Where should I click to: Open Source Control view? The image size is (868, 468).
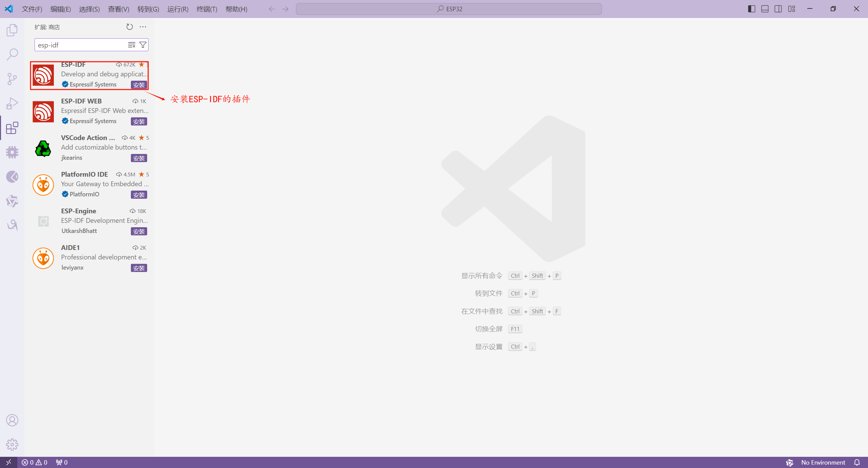tap(12, 79)
